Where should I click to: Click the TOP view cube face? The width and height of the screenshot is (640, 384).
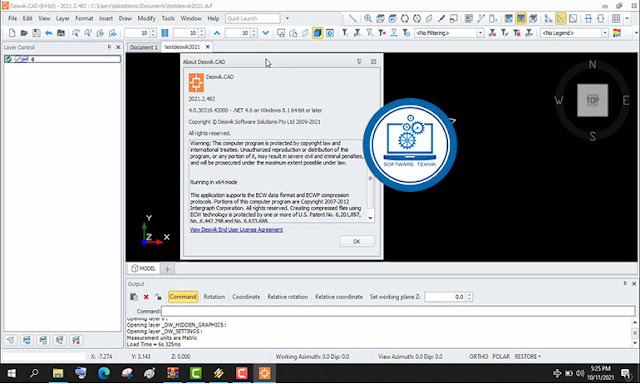click(592, 100)
